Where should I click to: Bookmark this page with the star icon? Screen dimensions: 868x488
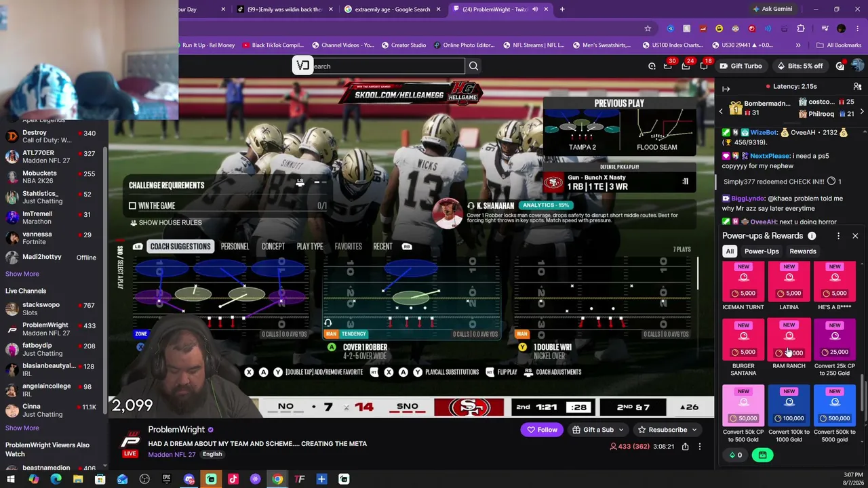[648, 28]
